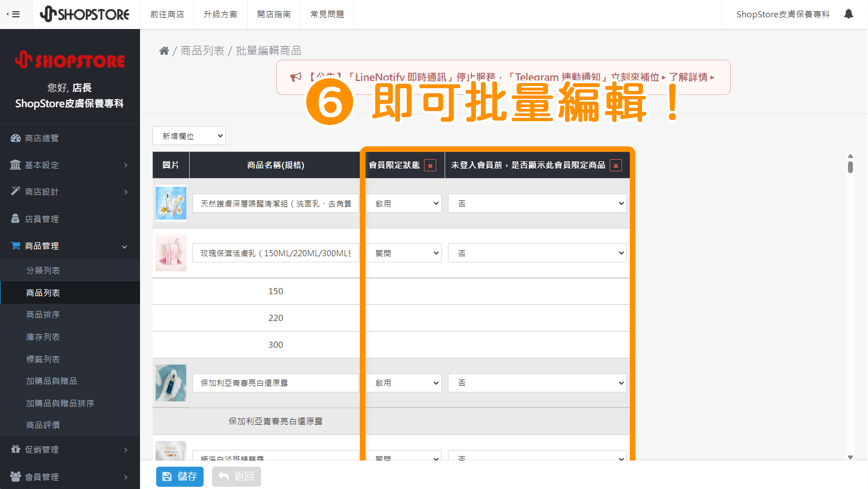868x489 pixels.
Task: Expand 基本設定 menu
Action: pyautogui.click(x=70, y=165)
